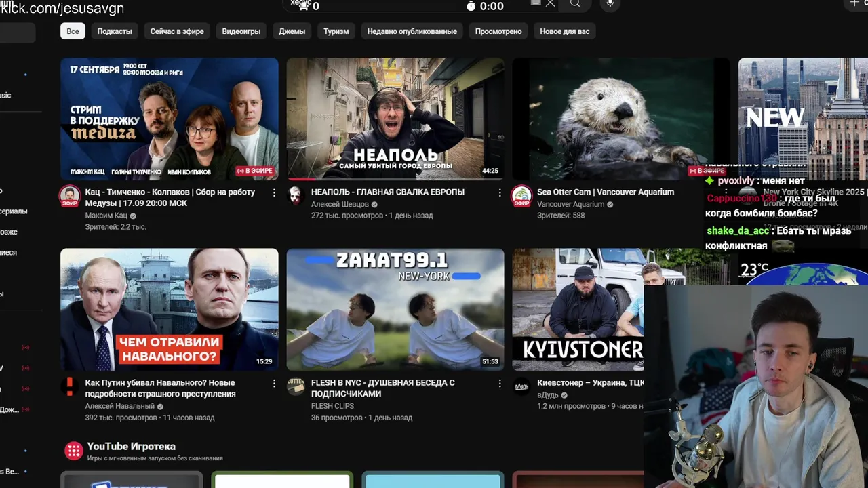Open the Алексей Навальный channel name
This screenshot has width=868, height=488.
(x=119, y=406)
